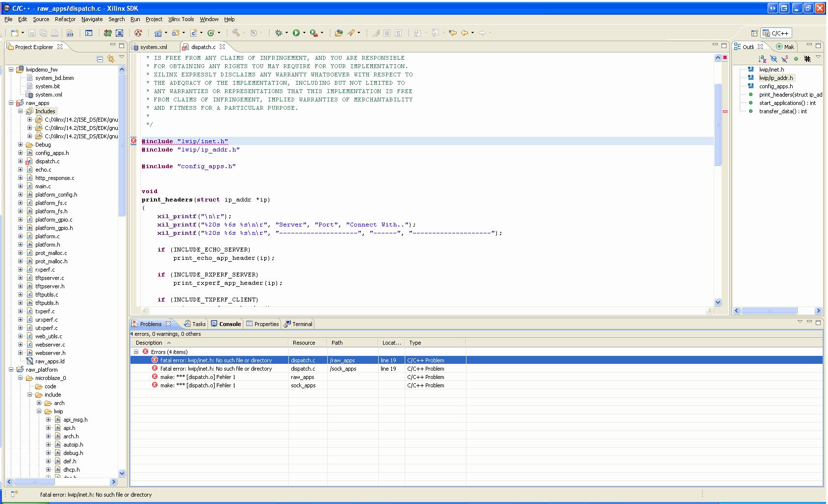This screenshot has height=504, width=828.
Task: Expand the Debug folder in raw_apps
Action: [x=21, y=145]
